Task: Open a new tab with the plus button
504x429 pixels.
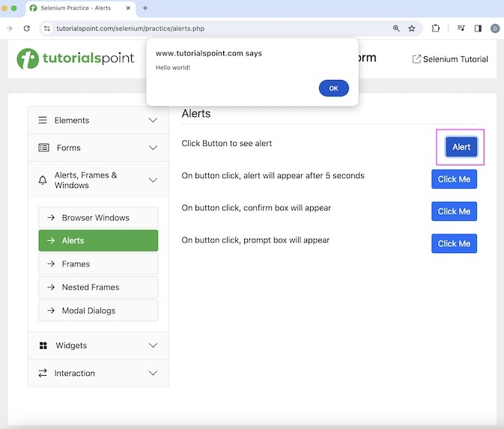Action: pyautogui.click(x=145, y=8)
